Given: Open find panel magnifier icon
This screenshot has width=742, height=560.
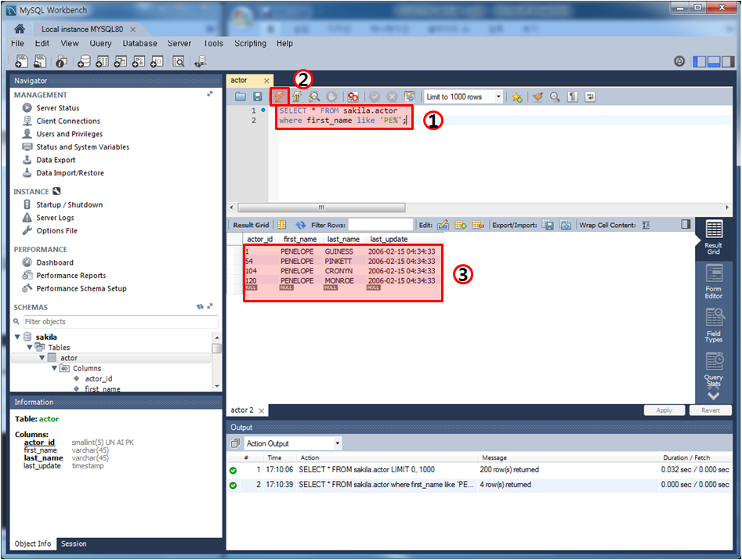Looking at the screenshot, I should tap(555, 97).
